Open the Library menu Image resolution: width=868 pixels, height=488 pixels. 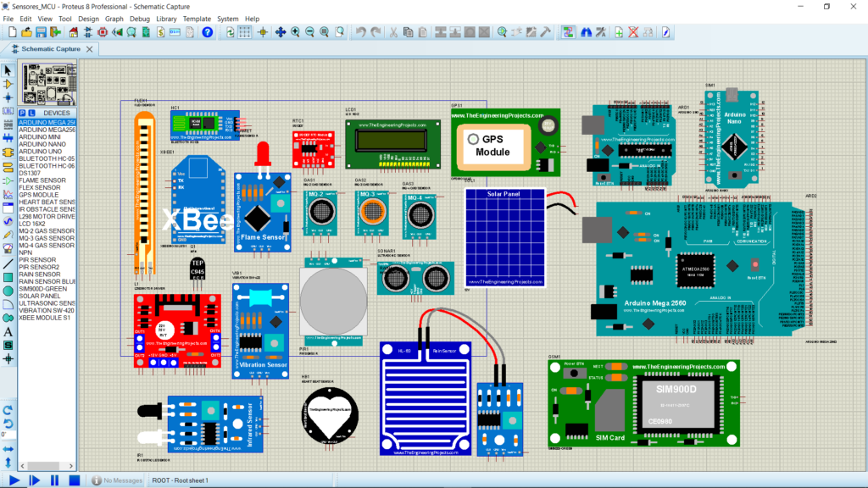(x=166, y=18)
